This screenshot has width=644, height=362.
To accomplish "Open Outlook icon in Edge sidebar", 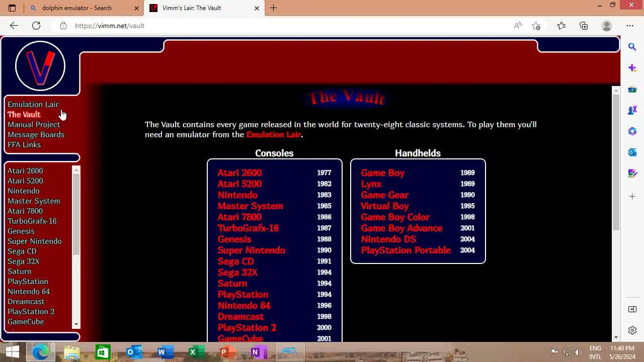I will tap(632, 152).
